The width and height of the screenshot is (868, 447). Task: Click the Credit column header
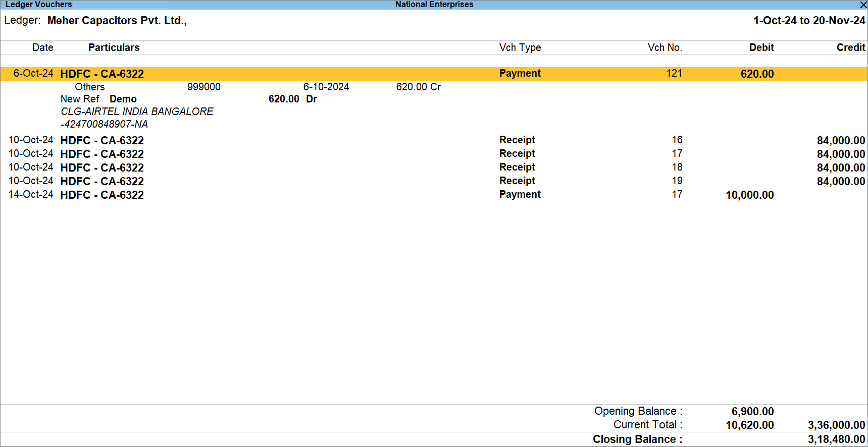(x=851, y=47)
